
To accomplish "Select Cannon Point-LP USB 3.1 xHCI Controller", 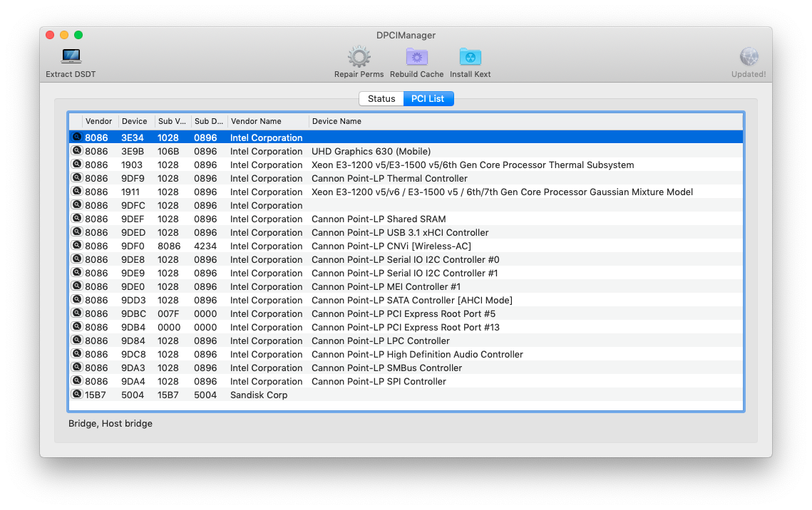I will pos(400,233).
